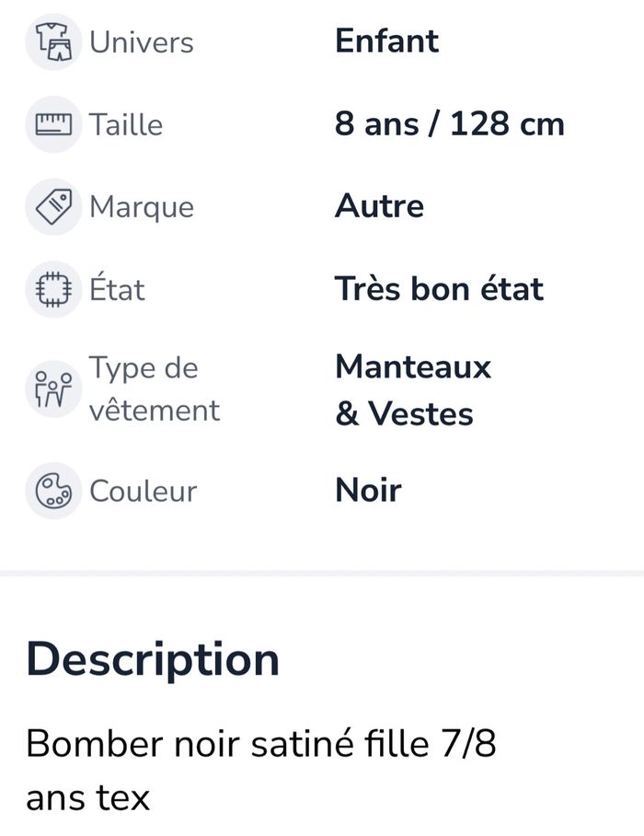
Task: Select the Univers label
Action: (141, 42)
